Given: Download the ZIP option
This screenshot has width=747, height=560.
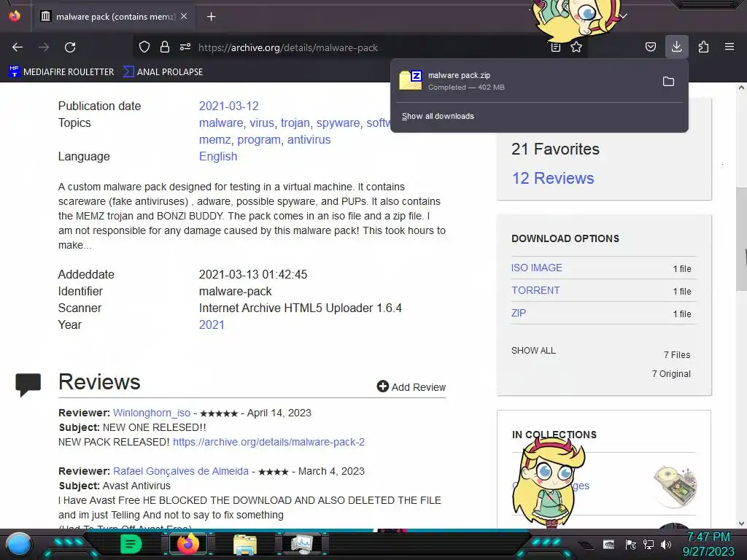Looking at the screenshot, I should click(x=519, y=313).
